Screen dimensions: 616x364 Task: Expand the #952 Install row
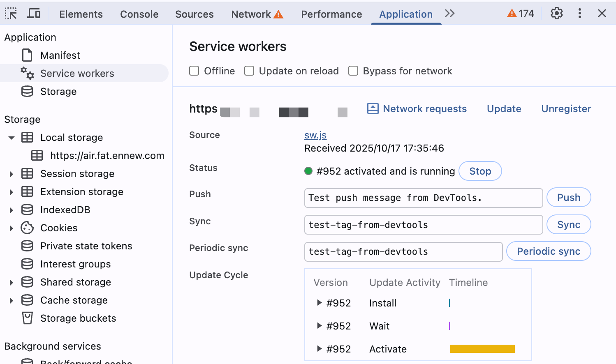(x=319, y=303)
